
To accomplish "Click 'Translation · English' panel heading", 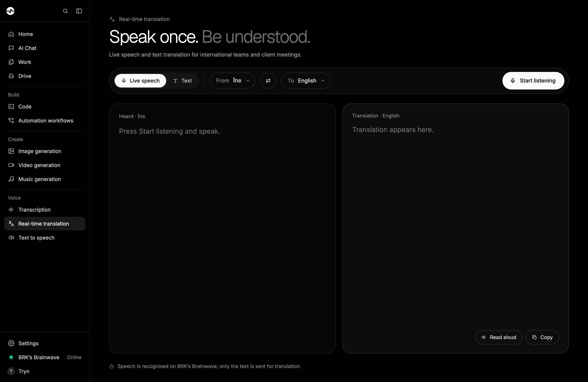I will 376,116.
